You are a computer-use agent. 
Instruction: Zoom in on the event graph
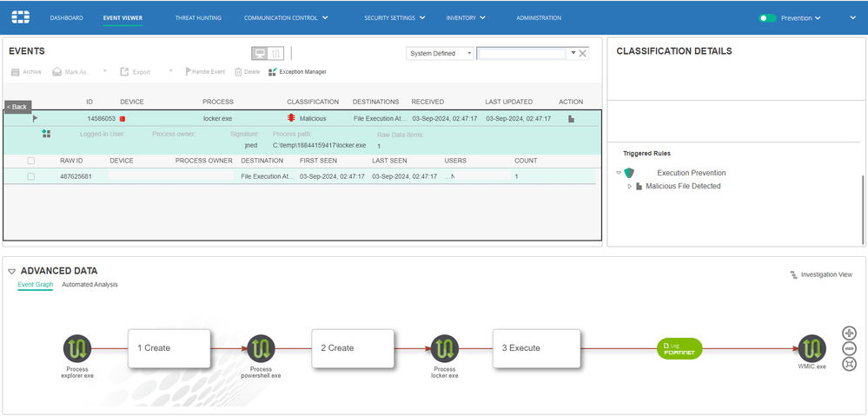point(849,333)
